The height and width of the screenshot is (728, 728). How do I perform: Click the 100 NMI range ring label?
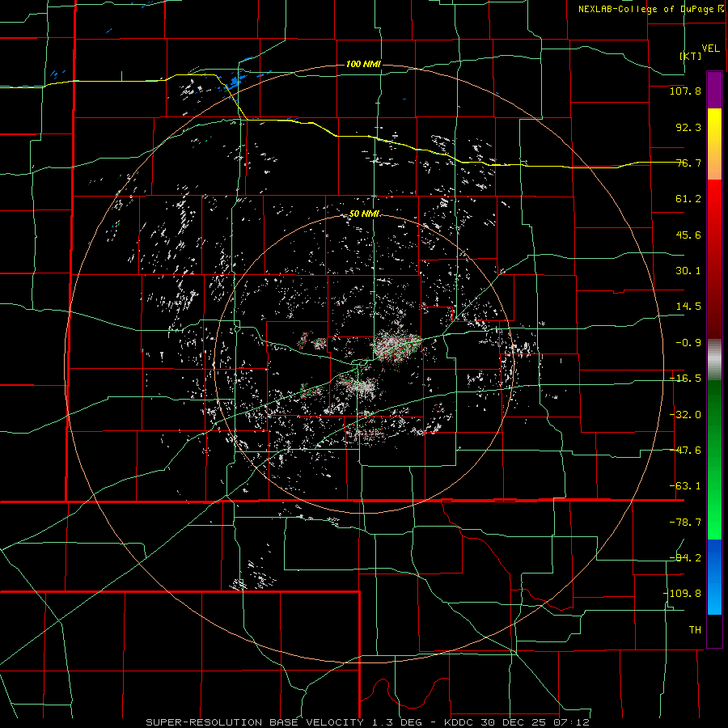click(363, 64)
